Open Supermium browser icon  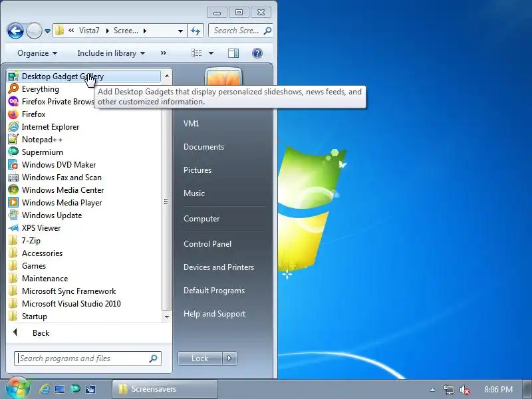pos(13,152)
